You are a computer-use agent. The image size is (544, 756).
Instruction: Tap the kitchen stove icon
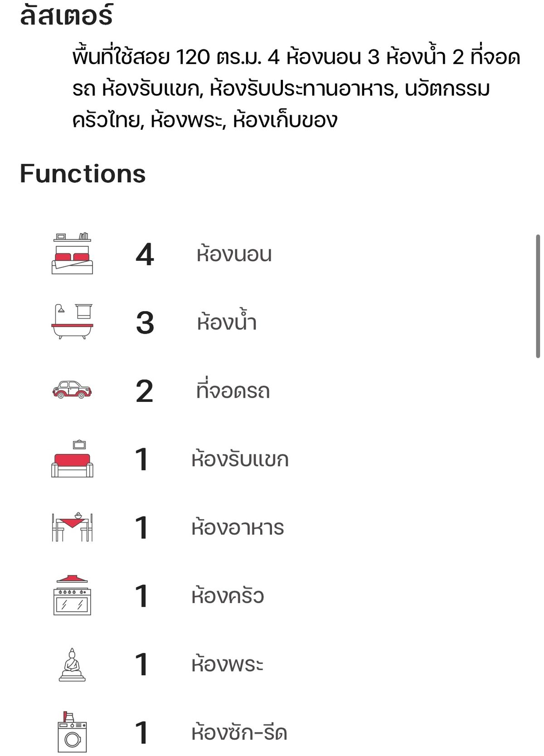[x=72, y=595]
